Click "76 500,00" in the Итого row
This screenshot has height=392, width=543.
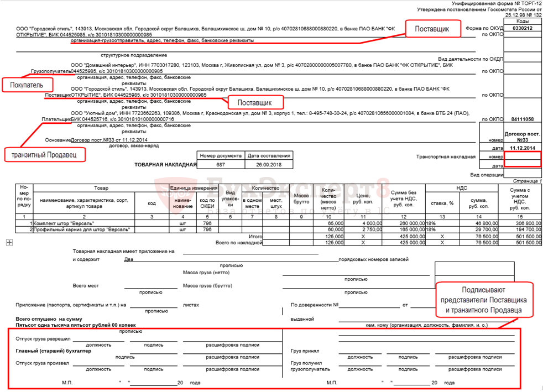click(x=479, y=236)
